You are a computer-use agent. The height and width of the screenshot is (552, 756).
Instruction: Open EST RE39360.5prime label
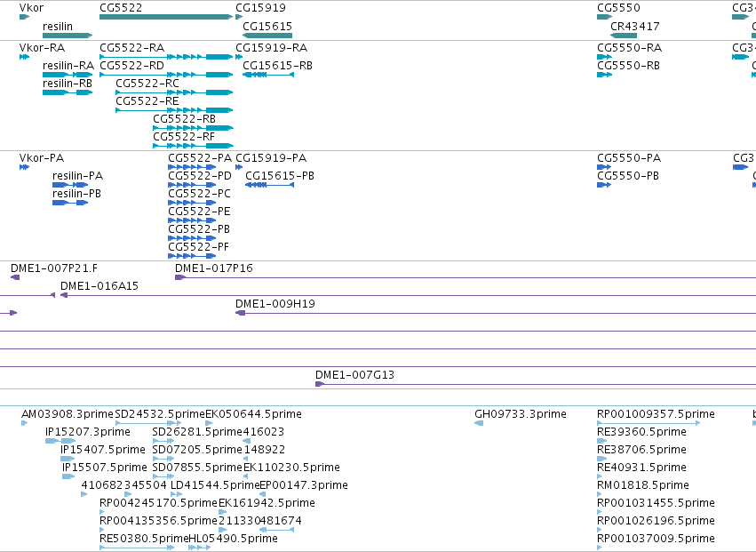click(x=641, y=432)
